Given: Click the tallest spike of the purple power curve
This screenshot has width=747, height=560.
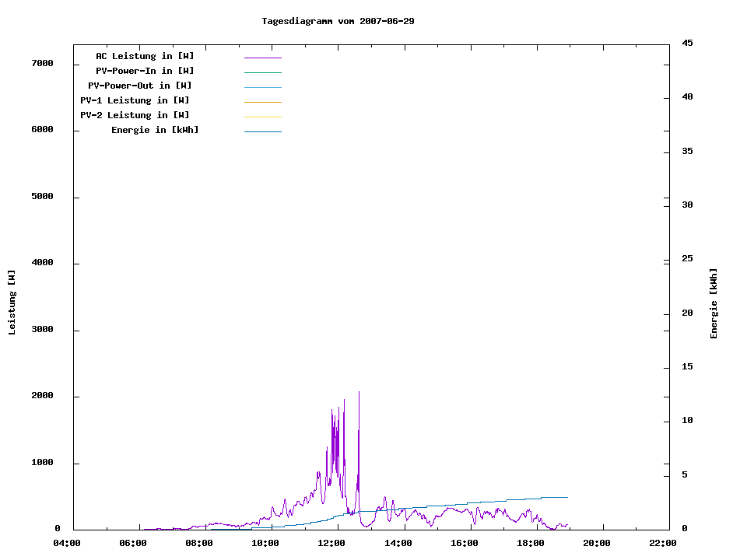Looking at the screenshot, I should tap(359, 394).
